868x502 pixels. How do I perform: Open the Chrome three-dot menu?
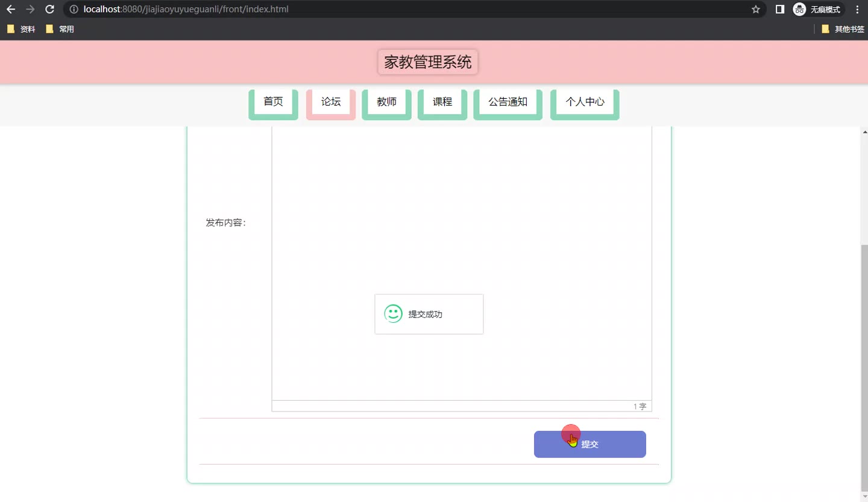pos(858,9)
